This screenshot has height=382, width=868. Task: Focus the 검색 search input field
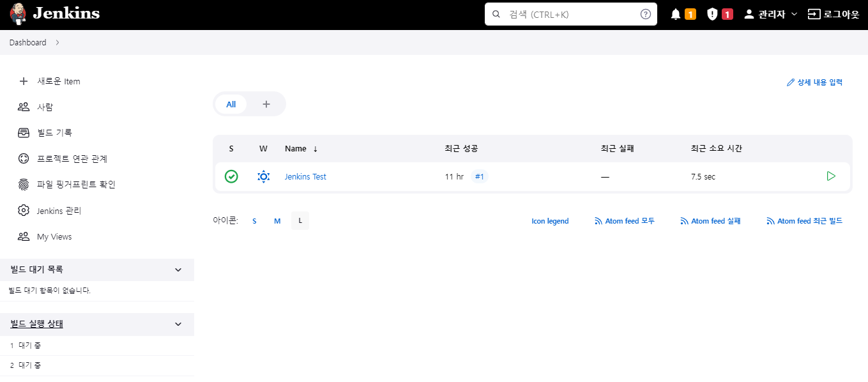(x=571, y=14)
